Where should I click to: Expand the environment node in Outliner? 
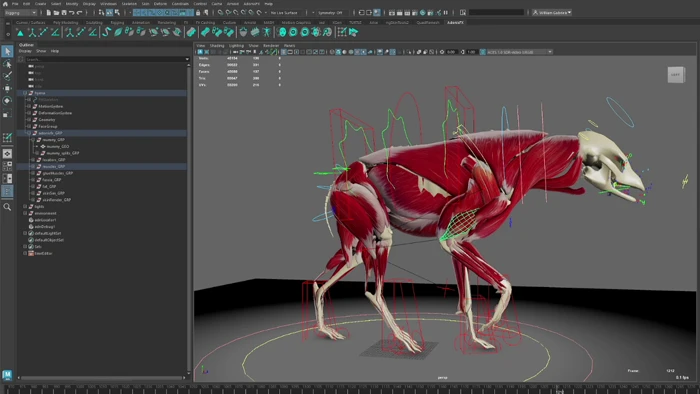(x=25, y=213)
